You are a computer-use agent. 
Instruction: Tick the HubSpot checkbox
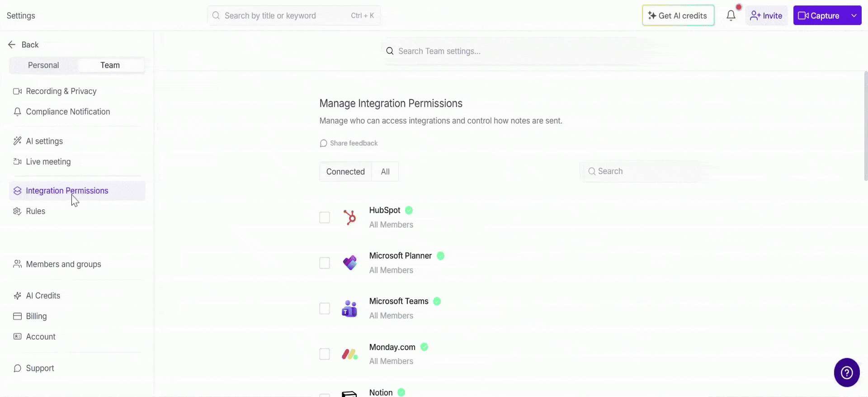325,217
